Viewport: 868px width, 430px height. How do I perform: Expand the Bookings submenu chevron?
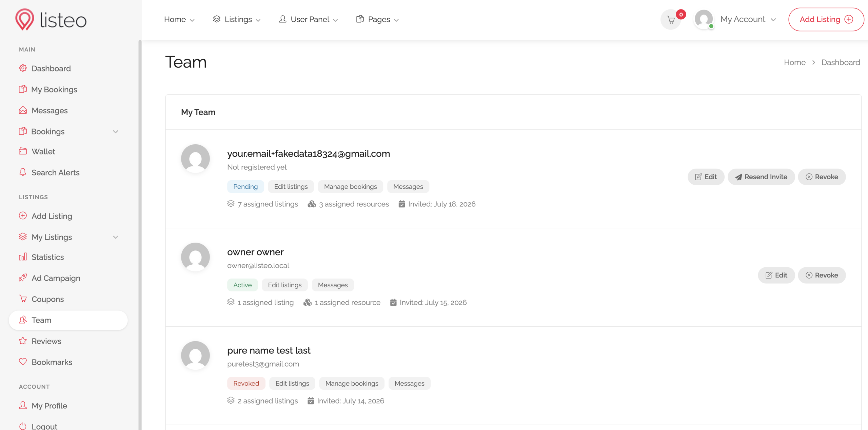(x=116, y=131)
